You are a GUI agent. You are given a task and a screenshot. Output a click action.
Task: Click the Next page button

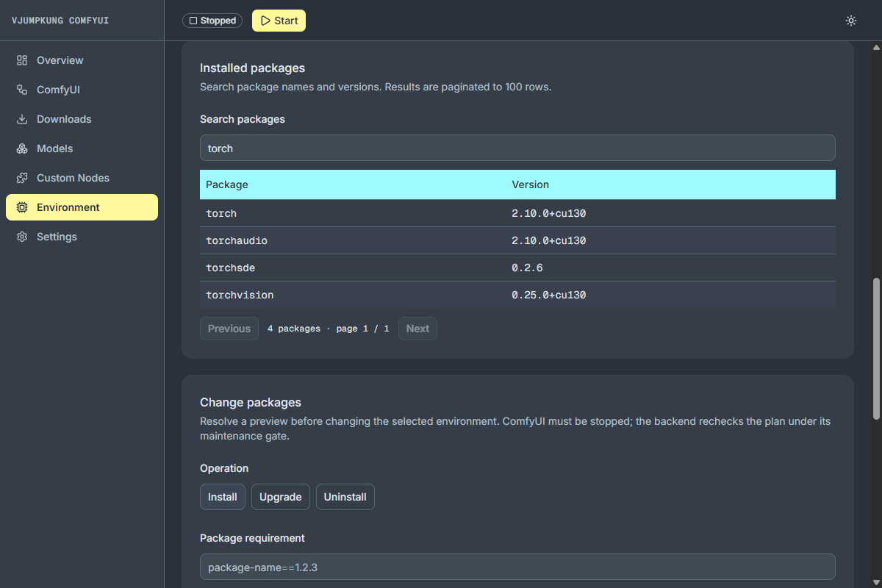coord(417,329)
